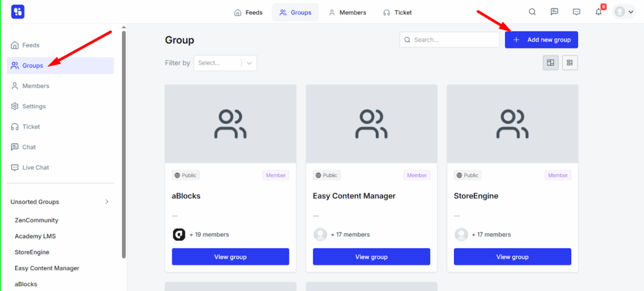Click the Public badge on StoreEngine card

(468, 175)
